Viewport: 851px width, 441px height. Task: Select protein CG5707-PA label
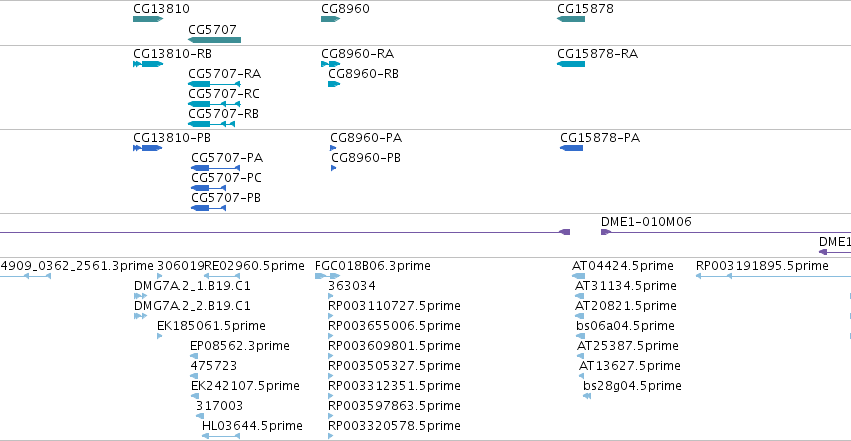coord(227,157)
